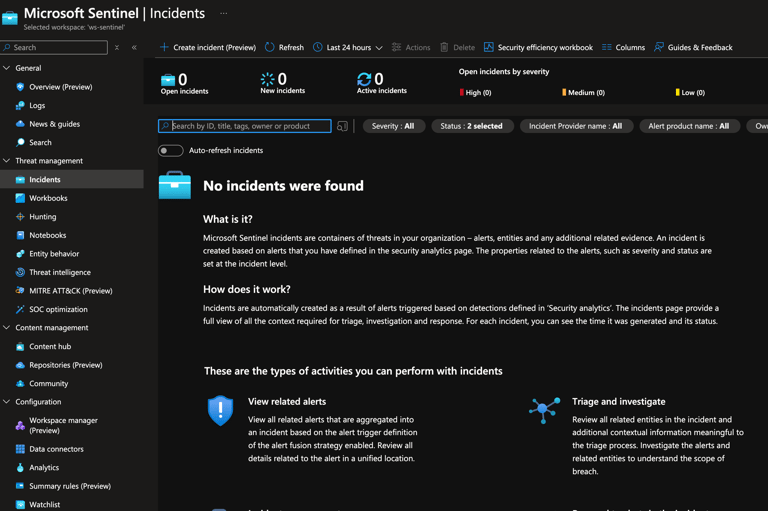Collapse the Threat management section chevron

tap(6, 161)
